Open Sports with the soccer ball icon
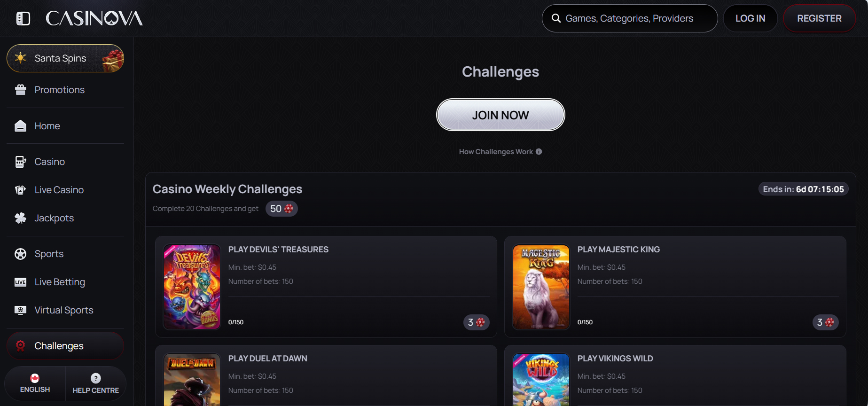 coord(20,254)
